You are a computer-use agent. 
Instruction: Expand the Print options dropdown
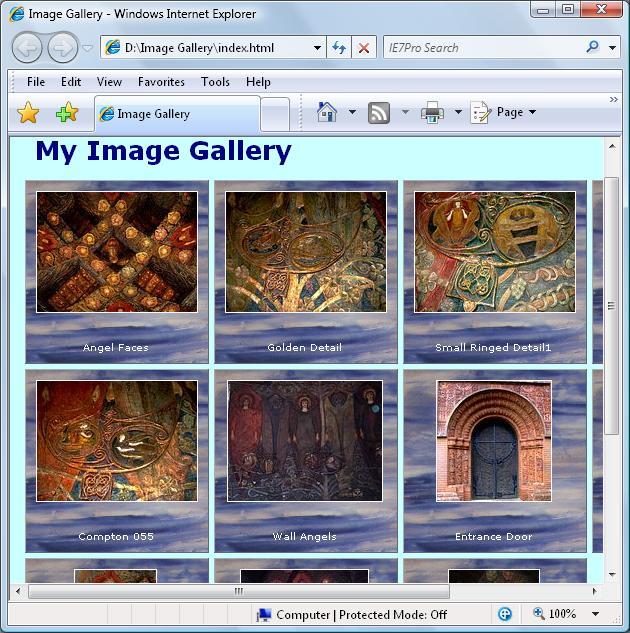tap(458, 112)
